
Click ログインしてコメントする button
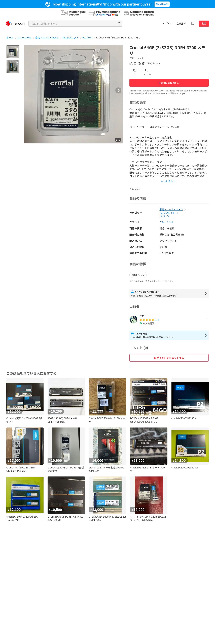click(x=169, y=358)
